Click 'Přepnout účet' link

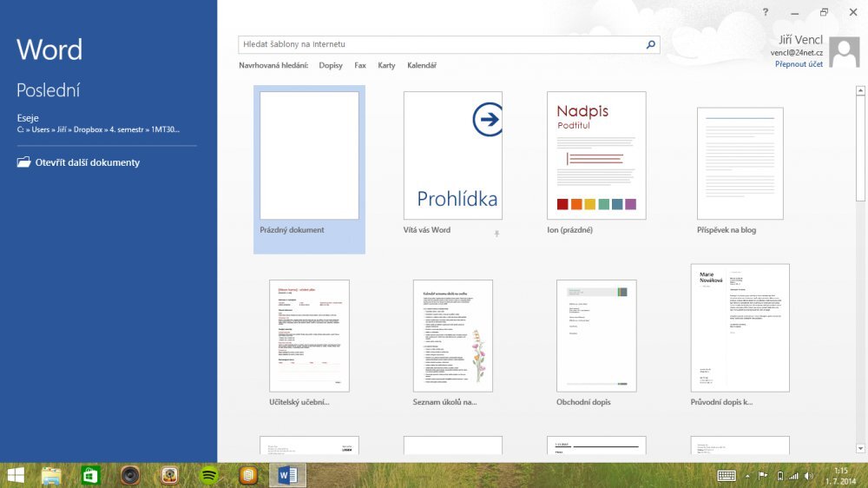coord(799,64)
